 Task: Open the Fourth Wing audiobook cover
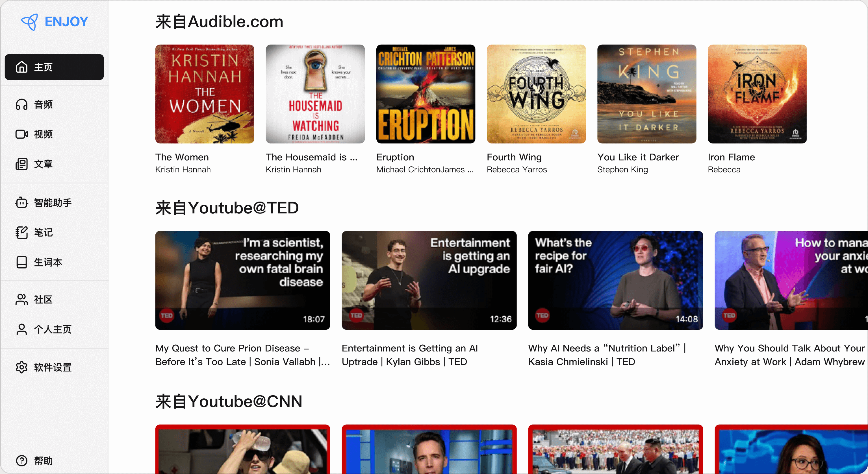point(536,94)
